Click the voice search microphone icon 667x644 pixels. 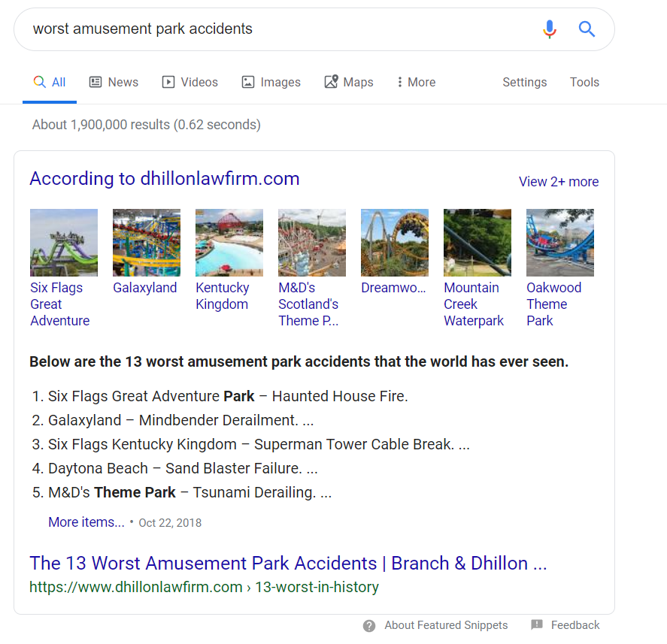[550, 29]
